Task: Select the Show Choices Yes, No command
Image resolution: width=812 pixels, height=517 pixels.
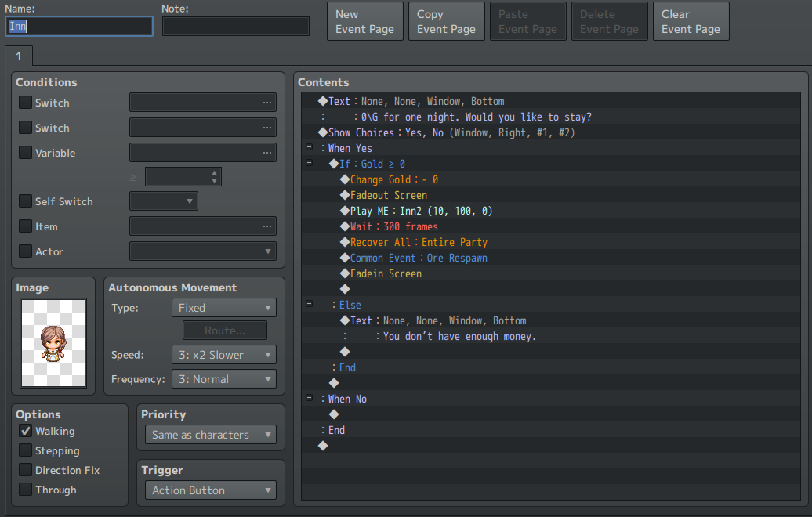Action: [x=551, y=132]
